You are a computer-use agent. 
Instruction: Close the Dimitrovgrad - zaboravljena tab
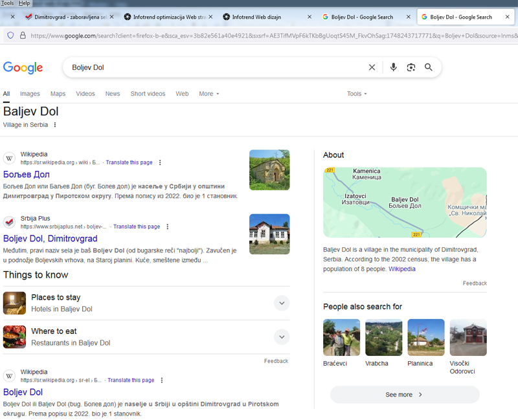click(x=111, y=17)
